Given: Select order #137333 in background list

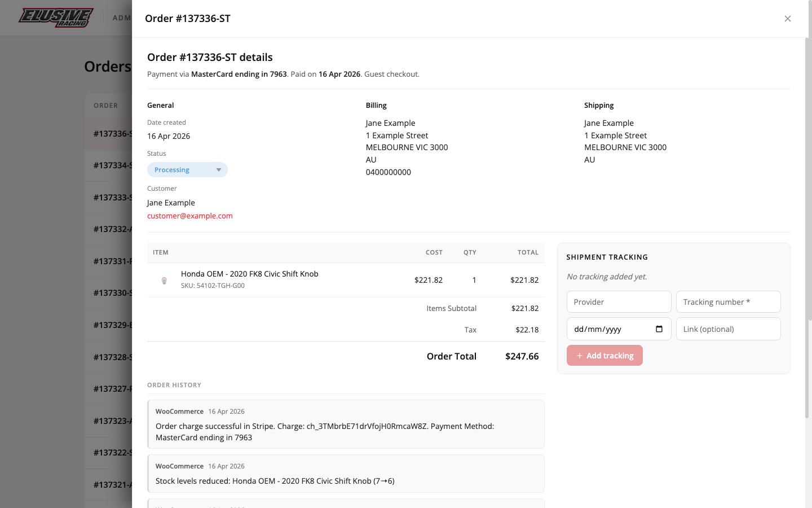Looking at the screenshot, I should (x=108, y=198).
